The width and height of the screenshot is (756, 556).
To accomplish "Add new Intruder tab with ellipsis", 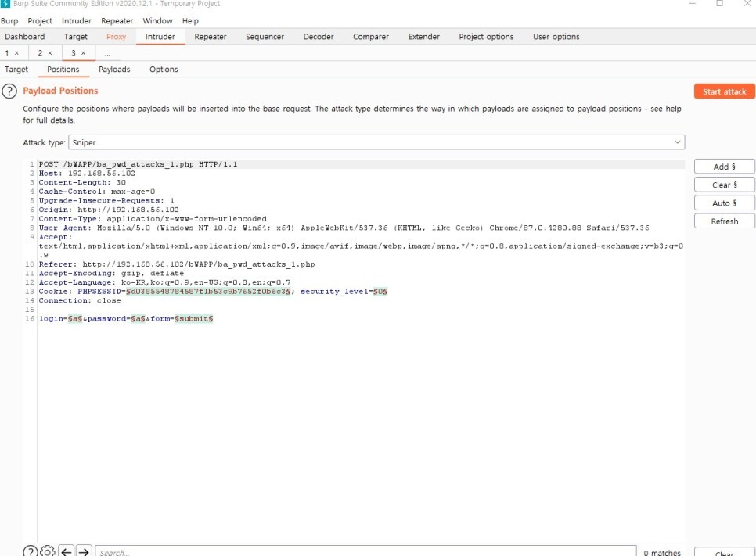I will 107,53.
